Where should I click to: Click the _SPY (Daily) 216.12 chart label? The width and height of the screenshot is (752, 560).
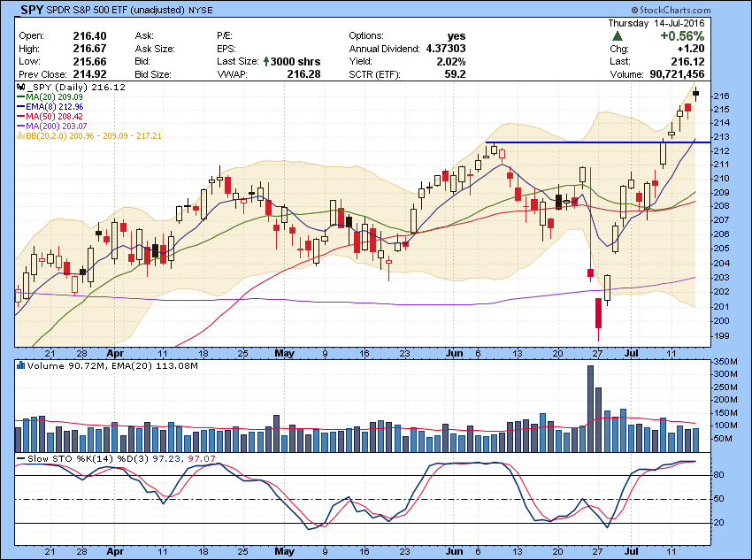coord(76,88)
